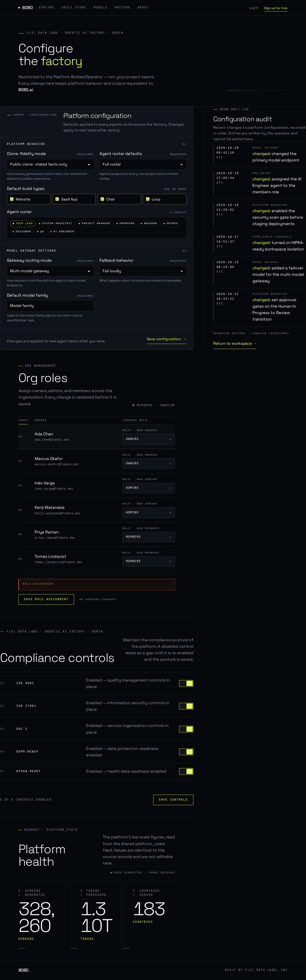Toggle the HIPAA-Ready control switch
Screen dimensions: 306x980
[186, 771]
